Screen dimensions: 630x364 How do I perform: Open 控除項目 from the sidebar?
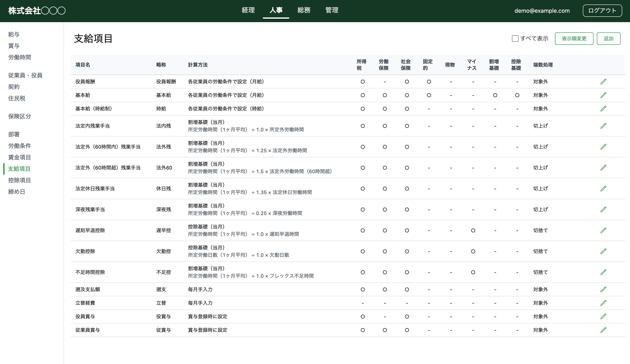coord(19,180)
